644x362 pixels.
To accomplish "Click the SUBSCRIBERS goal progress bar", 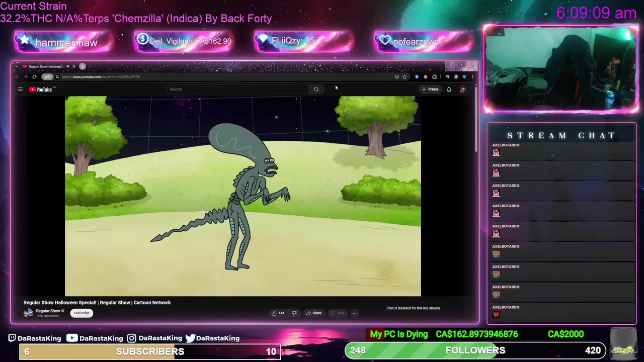I will tap(150, 351).
